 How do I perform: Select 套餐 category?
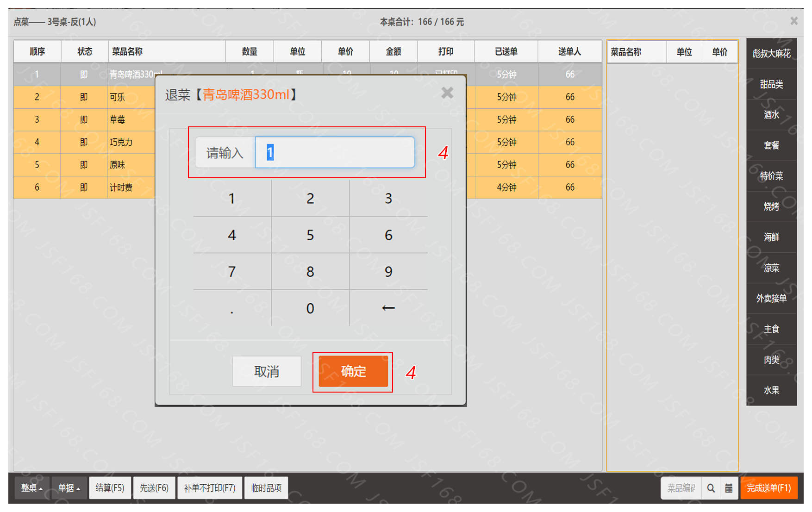tap(771, 145)
